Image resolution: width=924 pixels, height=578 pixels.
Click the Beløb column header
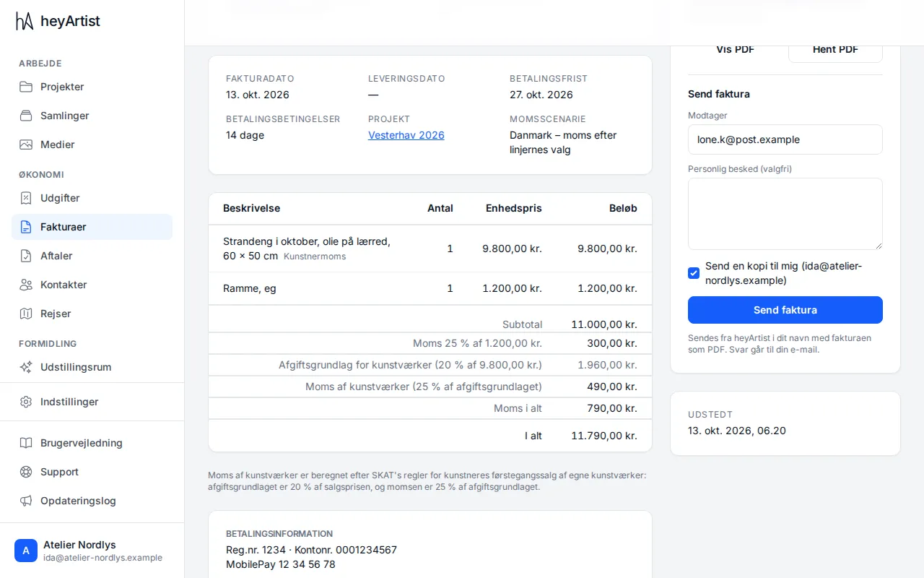623,208
